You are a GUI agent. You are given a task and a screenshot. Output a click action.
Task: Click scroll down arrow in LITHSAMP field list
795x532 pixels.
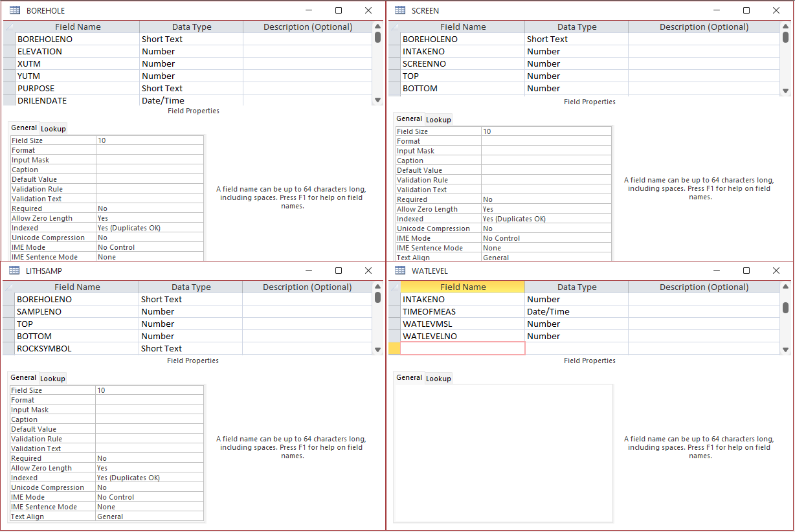(x=377, y=349)
